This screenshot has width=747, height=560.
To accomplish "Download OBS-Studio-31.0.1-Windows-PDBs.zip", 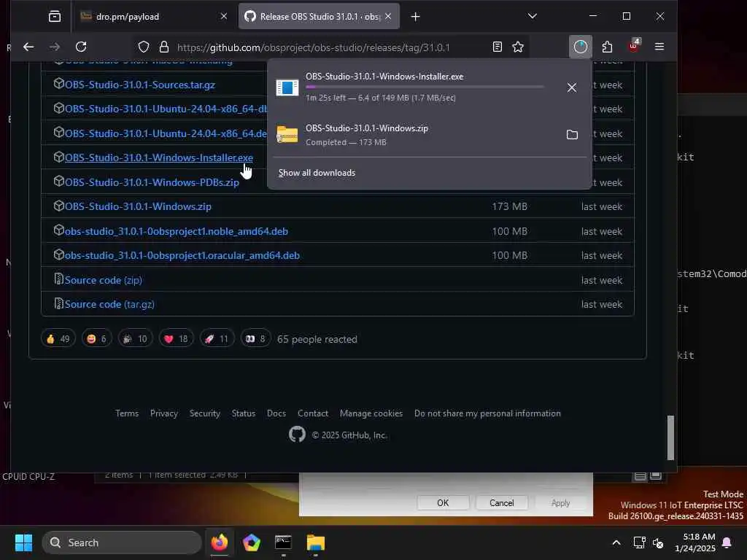I will click(x=152, y=182).
